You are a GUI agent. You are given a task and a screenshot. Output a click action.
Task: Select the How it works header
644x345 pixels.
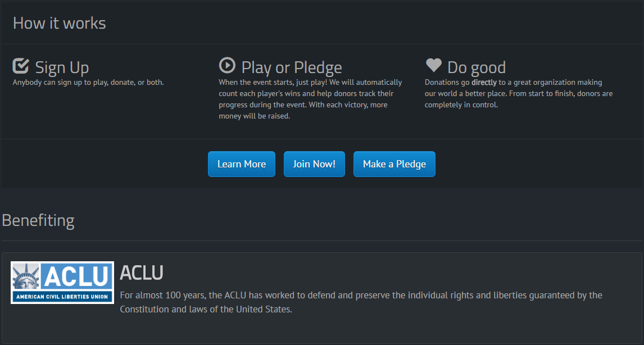pyautogui.click(x=59, y=23)
